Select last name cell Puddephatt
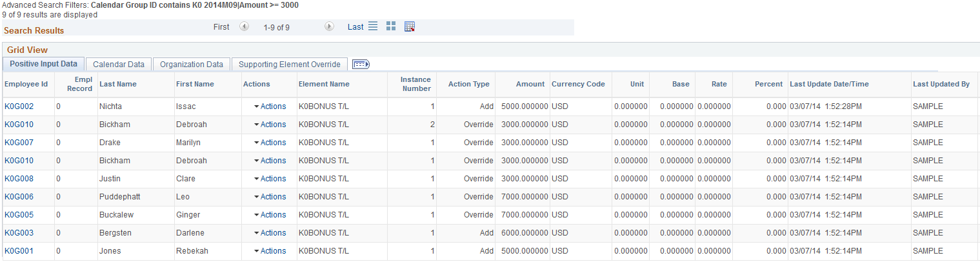Screen dimensions: 980x262 pyautogui.click(x=120, y=197)
